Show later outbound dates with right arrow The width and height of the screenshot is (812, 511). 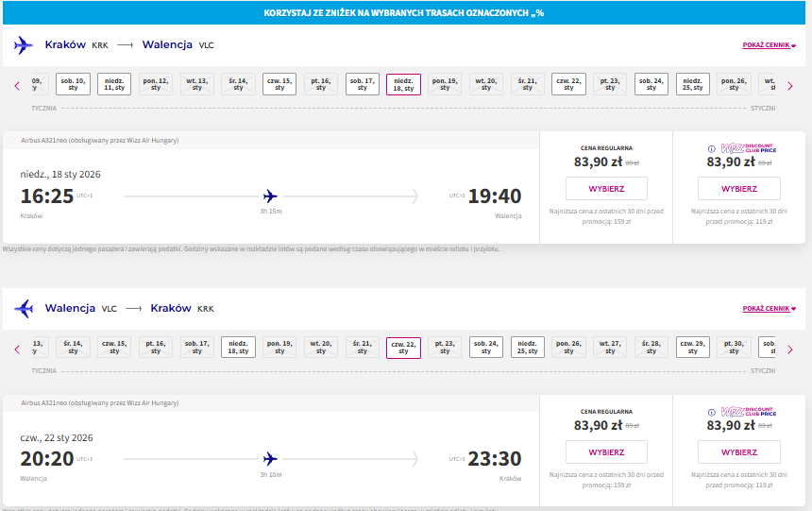(790, 86)
